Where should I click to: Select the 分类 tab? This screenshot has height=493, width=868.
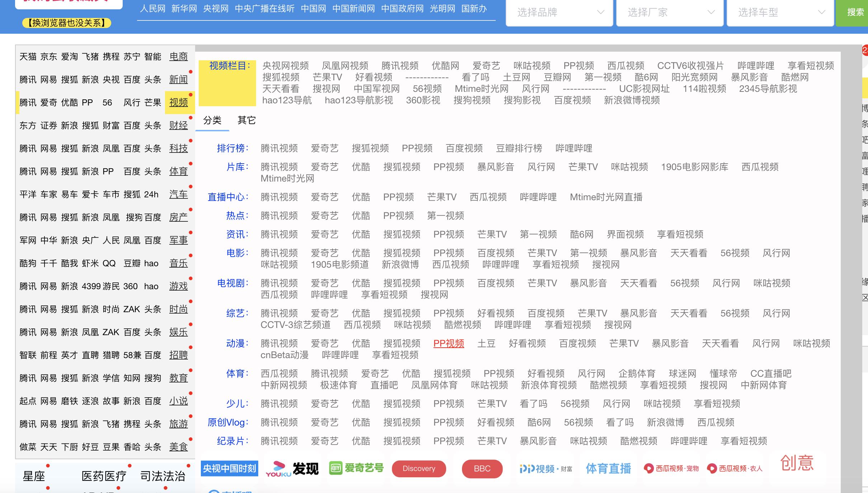(x=213, y=121)
